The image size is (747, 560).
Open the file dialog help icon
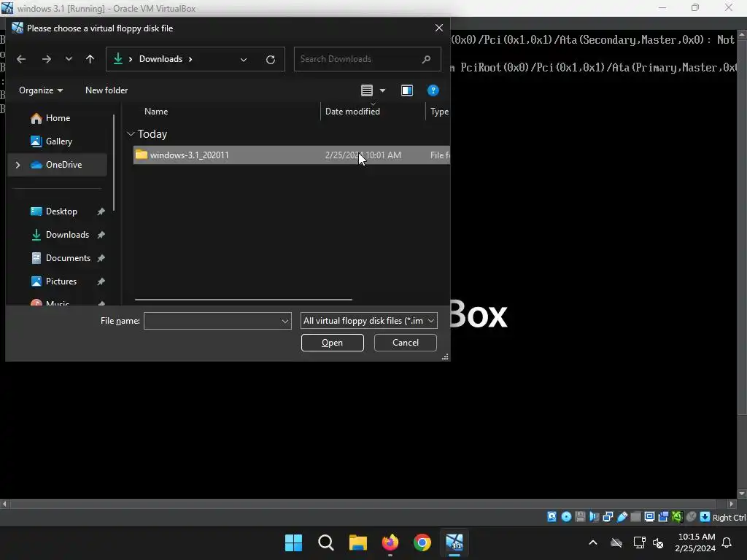pyautogui.click(x=433, y=90)
